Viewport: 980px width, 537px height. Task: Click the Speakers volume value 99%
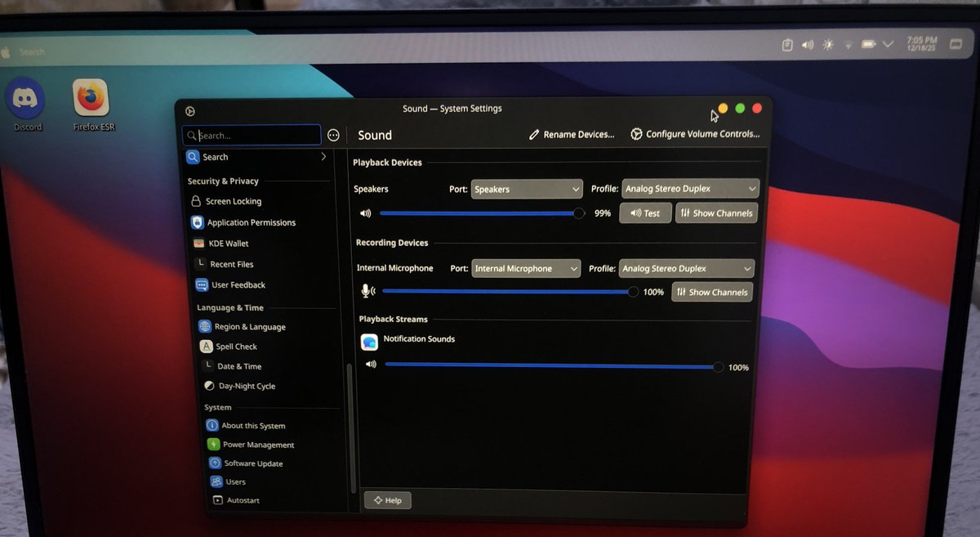(x=602, y=213)
